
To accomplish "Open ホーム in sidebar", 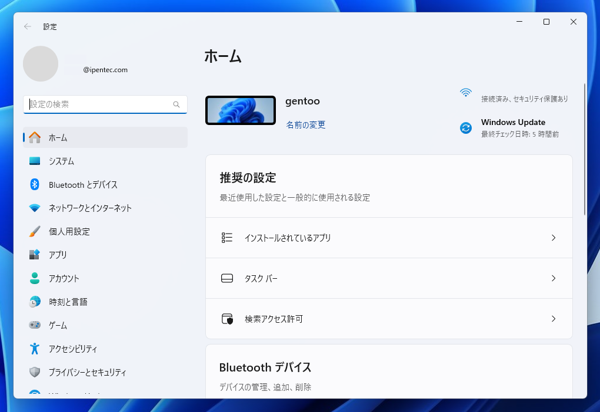I will tap(105, 137).
